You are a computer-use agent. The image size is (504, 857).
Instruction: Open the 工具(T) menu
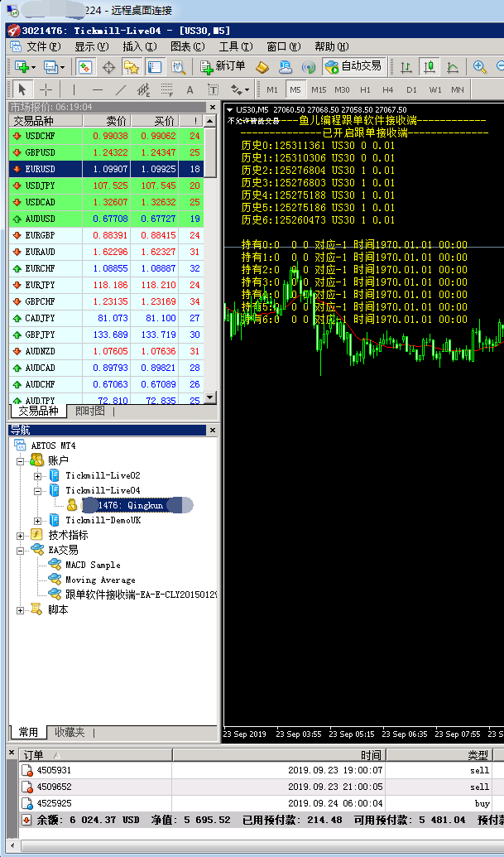[x=235, y=46]
